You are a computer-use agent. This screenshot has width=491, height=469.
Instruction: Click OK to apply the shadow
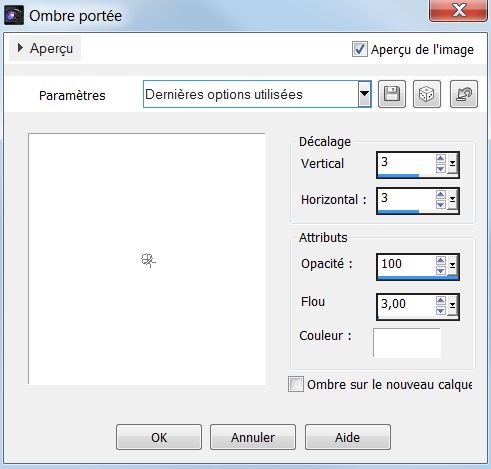pyautogui.click(x=159, y=437)
